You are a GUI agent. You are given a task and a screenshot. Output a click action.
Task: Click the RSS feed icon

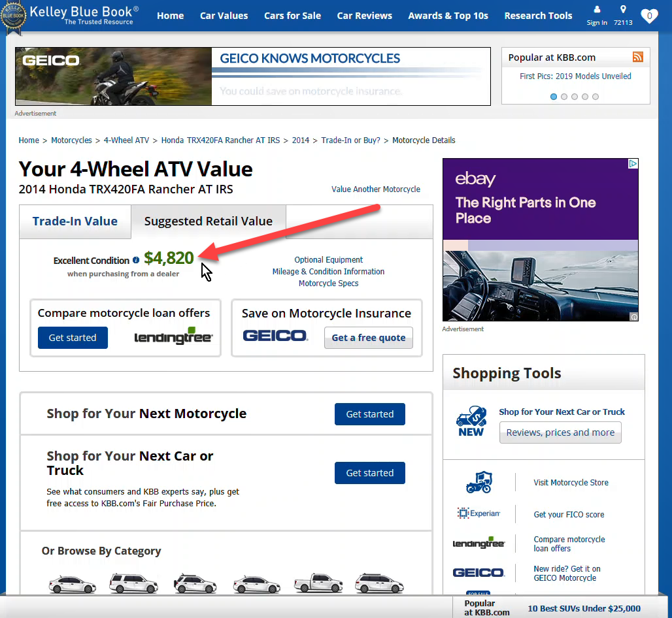[638, 57]
